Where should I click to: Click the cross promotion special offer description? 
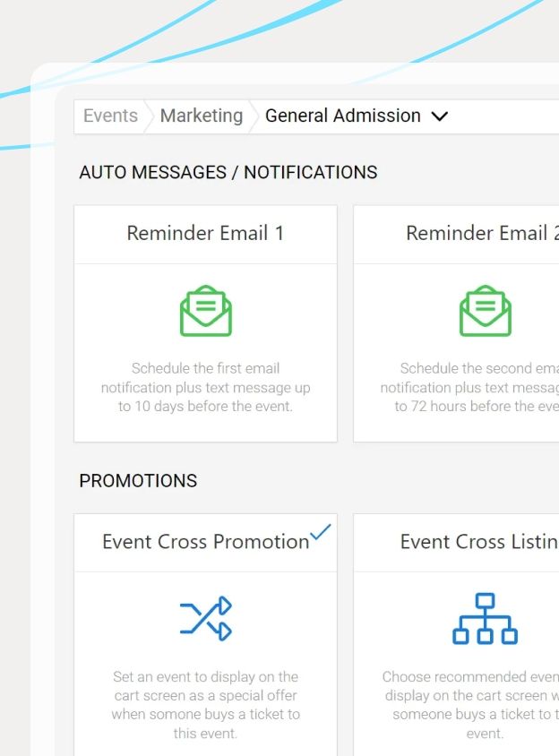[x=205, y=705]
